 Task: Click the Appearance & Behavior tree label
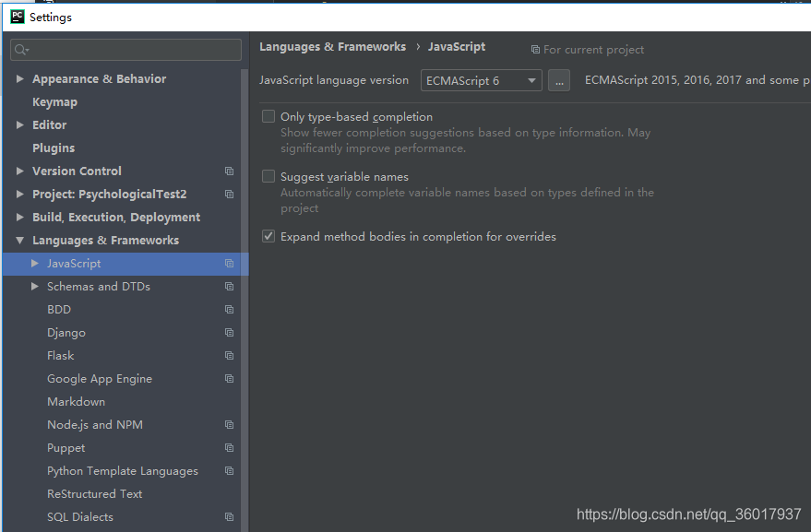(100, 79)
